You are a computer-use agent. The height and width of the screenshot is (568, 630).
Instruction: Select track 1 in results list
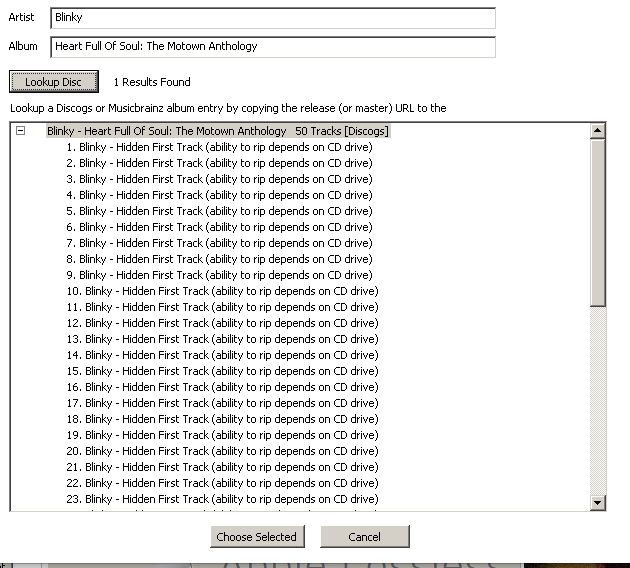pos(219,147)
